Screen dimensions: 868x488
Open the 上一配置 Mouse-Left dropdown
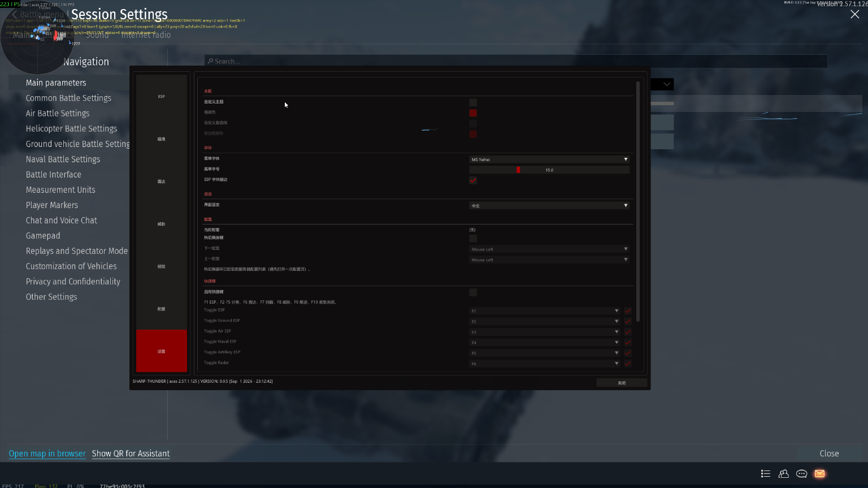[x=549, y=260]
